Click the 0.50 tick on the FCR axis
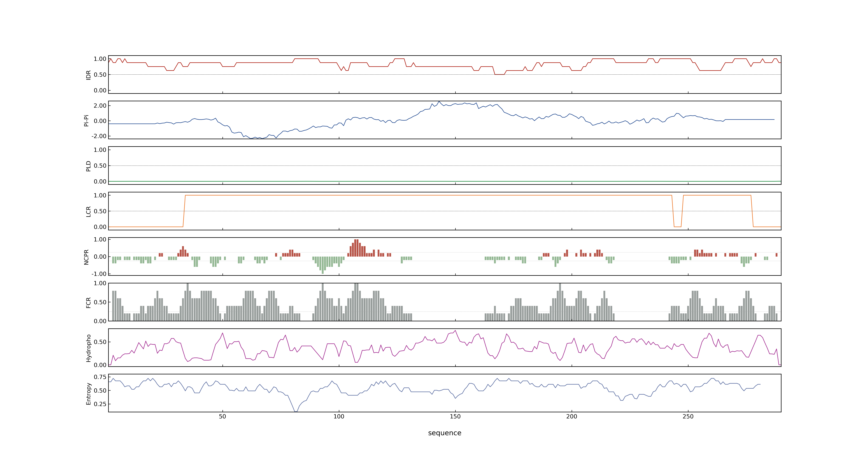 (x=100, y=302)
